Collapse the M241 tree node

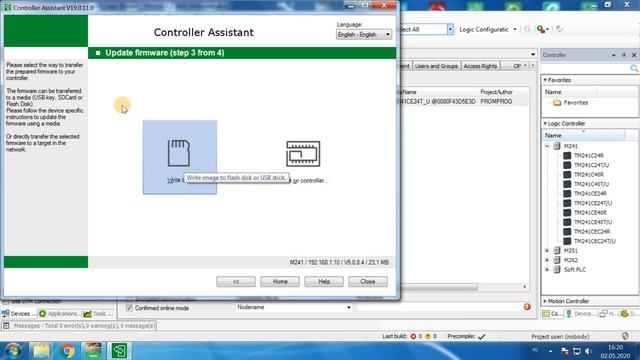[547, 146]
